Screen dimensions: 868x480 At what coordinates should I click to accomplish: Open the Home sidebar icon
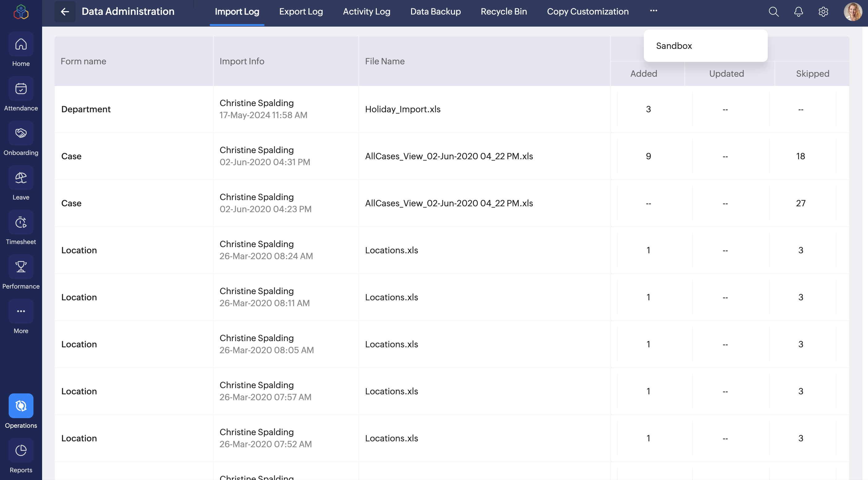(x=21, y=45)
